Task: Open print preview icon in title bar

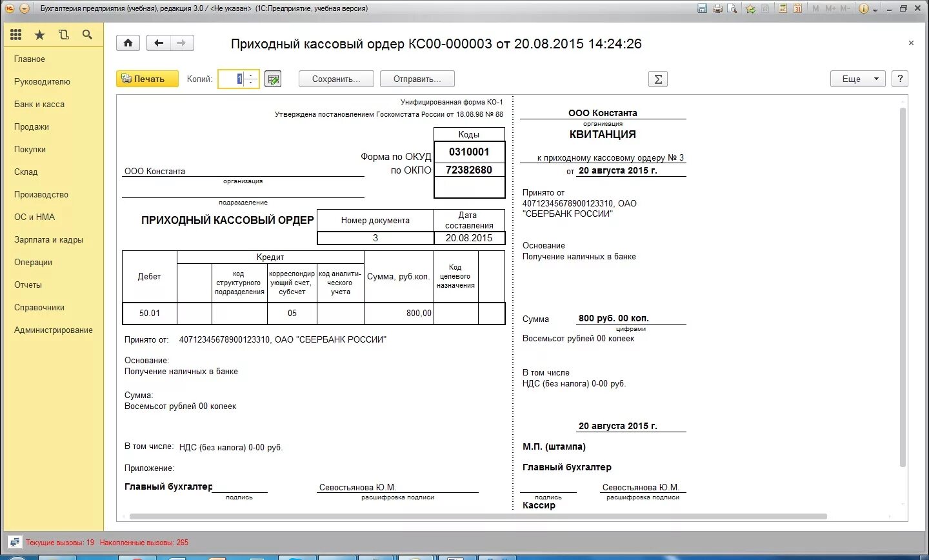Action: (732, 8)
